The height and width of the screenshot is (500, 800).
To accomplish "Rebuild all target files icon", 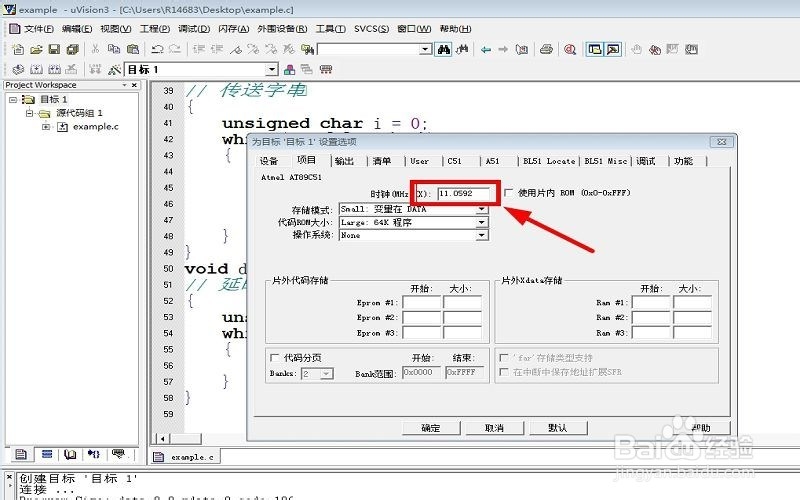I will pos(55,69).
